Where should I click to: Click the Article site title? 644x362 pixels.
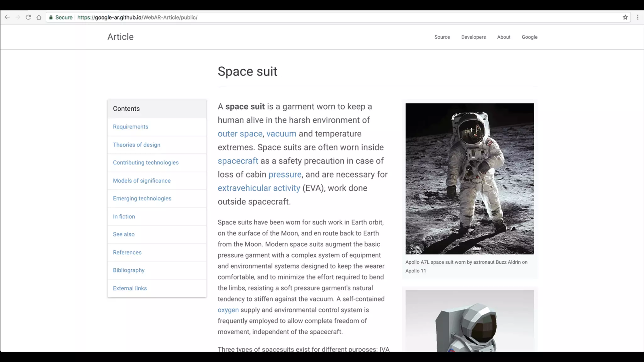coord(120,37)
